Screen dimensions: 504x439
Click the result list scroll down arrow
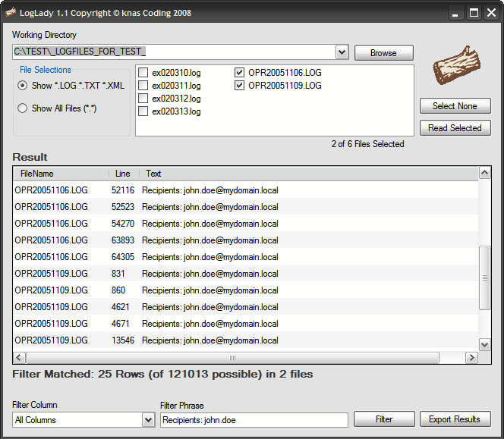[x=485, y=345]
